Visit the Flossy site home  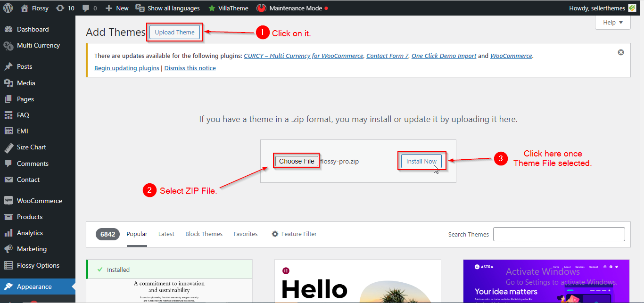pos(34,8)
